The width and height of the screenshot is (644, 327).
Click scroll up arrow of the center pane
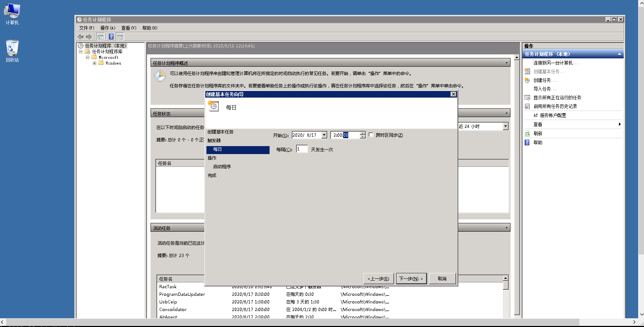517,57
